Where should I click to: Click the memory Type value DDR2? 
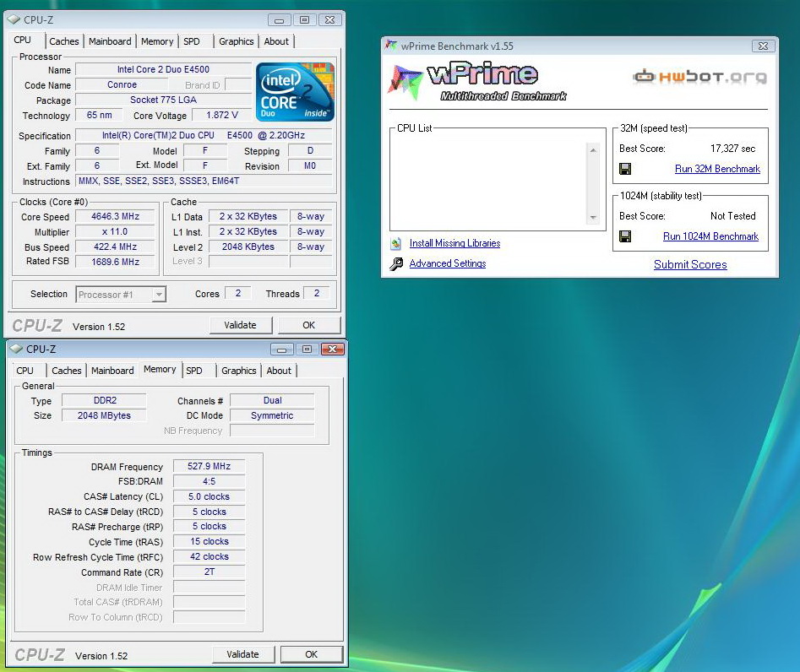tap(105, 400)
